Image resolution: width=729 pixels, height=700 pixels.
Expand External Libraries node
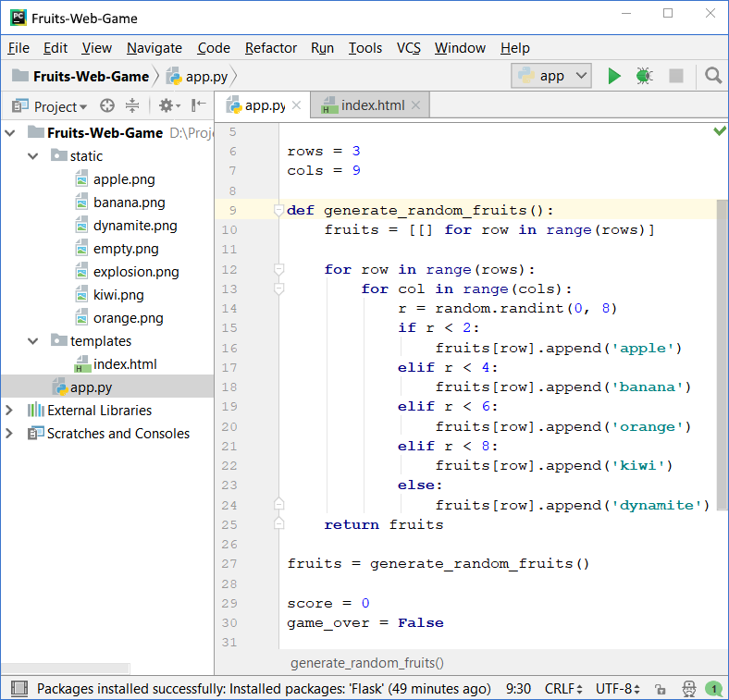pos(10,411)
